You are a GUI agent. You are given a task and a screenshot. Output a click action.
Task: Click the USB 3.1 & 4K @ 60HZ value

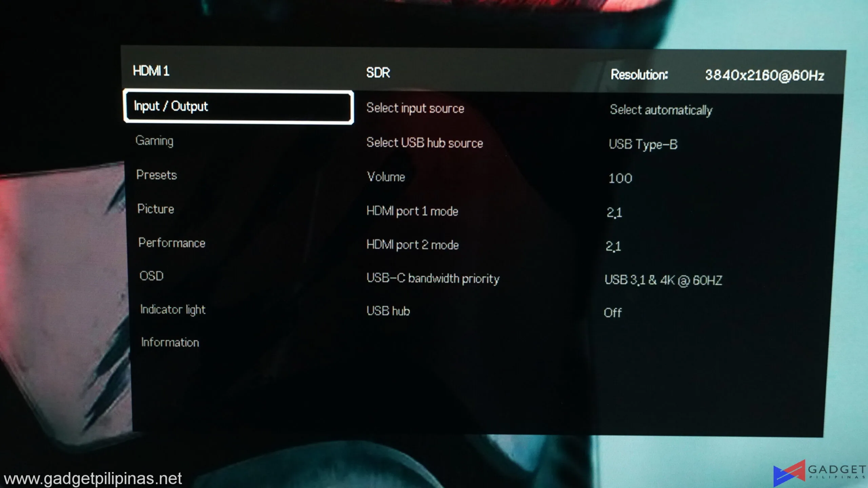pyautogui.click(x=663, y=280)
